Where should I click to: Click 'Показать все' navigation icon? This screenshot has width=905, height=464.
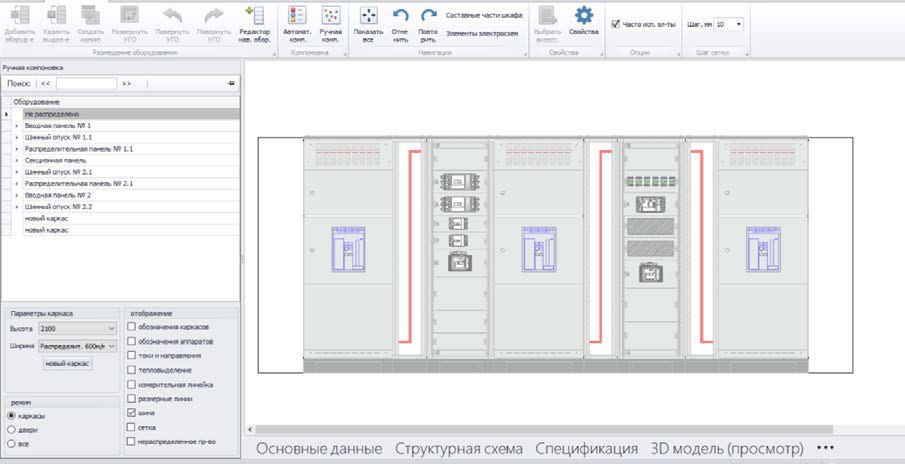coord(368,21)
